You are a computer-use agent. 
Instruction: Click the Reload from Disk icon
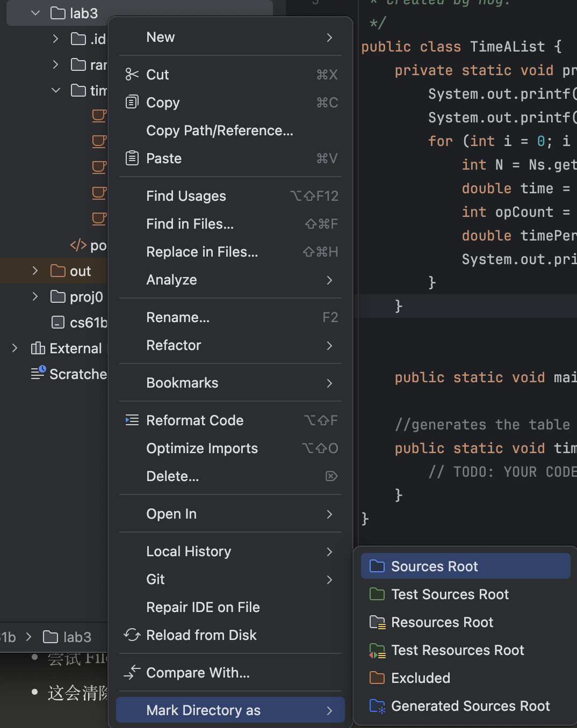[132, 635]
